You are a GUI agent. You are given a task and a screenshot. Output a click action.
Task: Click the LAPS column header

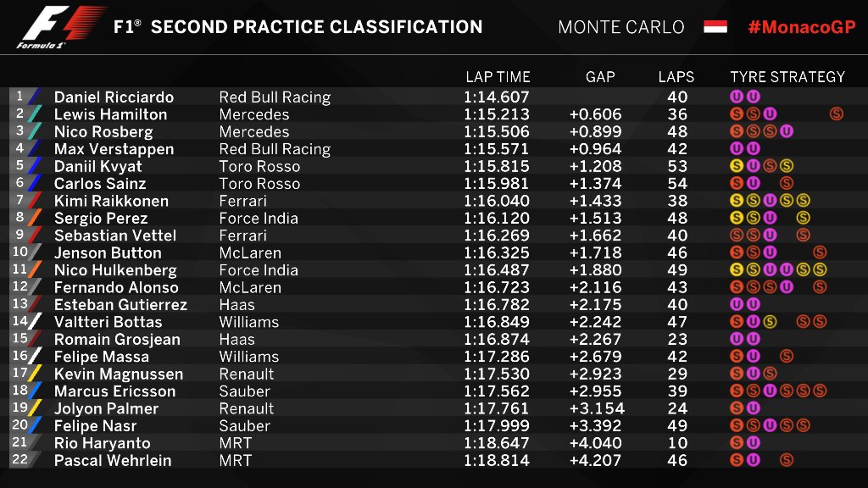(x=676, y=77)
